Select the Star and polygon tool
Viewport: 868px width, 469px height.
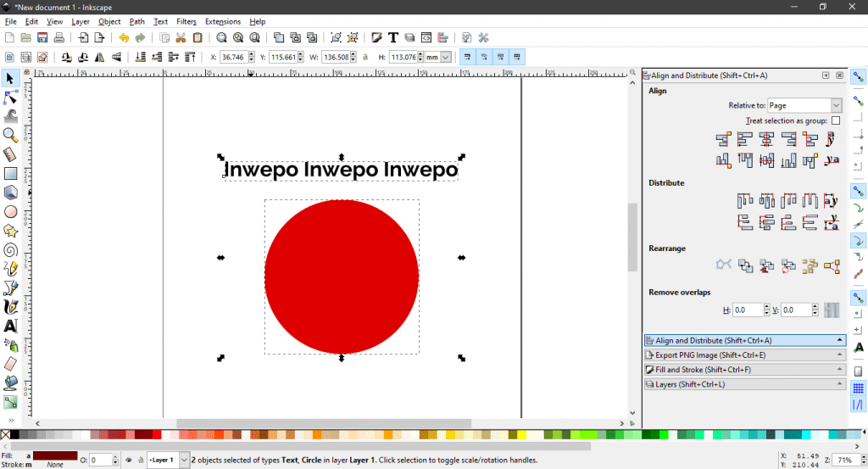[x=11, y=230]
